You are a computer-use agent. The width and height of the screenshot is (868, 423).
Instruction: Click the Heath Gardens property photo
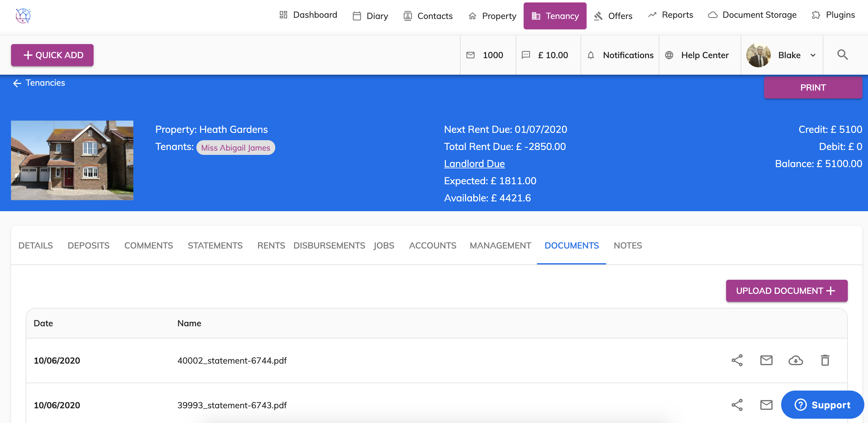coord(72,160)
